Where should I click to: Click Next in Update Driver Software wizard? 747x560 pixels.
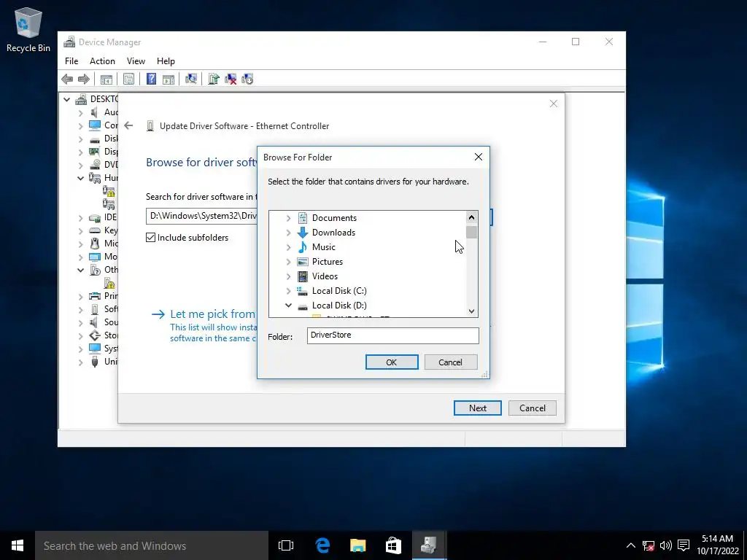click(x=477, y=408)
